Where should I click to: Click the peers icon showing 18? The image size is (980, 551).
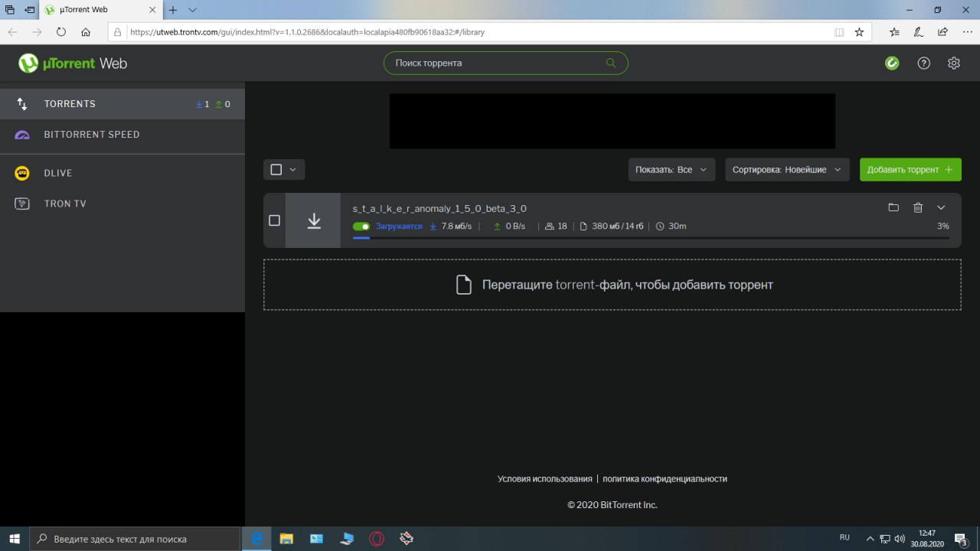tap(549, 227)
